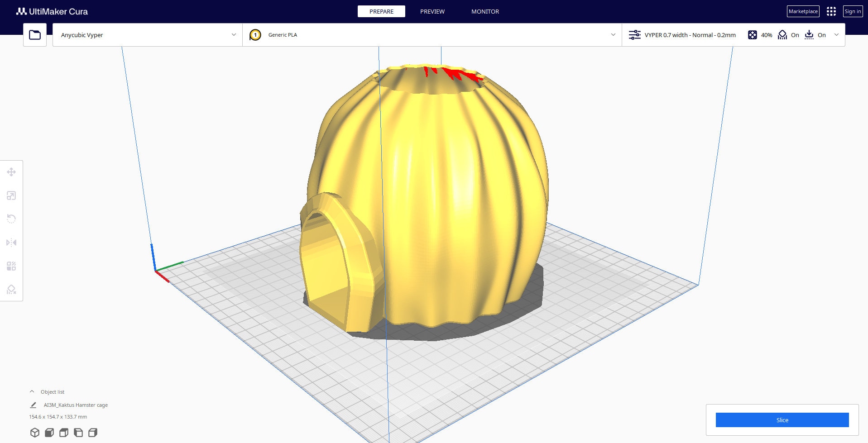Switch to the PREVIEW tab
Screen dimensions: 868x443
[x=432, y=11]
